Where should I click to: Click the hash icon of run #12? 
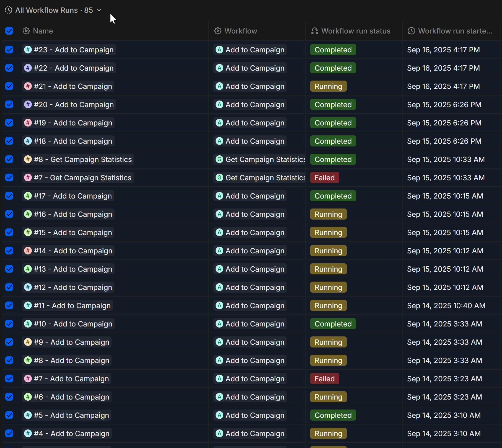28,287
